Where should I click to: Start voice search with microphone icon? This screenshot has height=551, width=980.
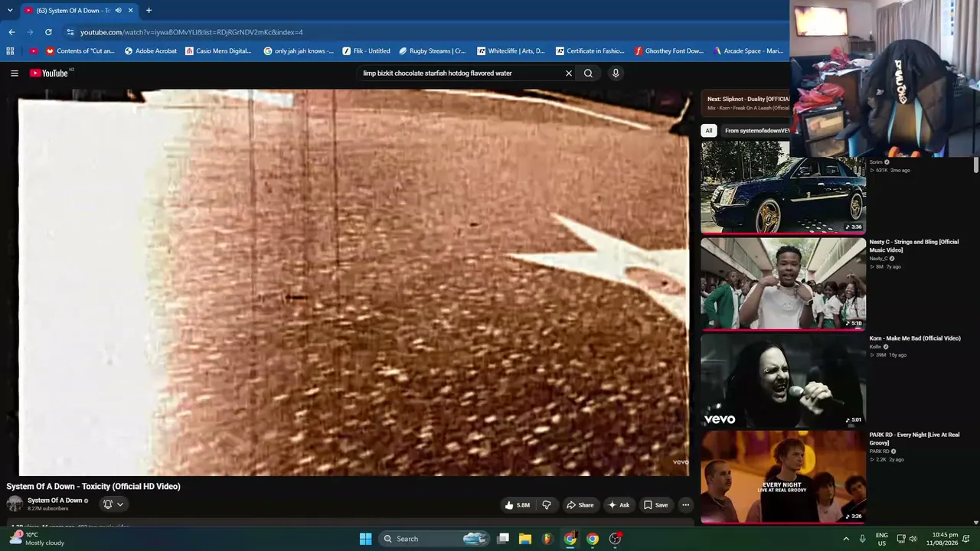tap(616, 73)
